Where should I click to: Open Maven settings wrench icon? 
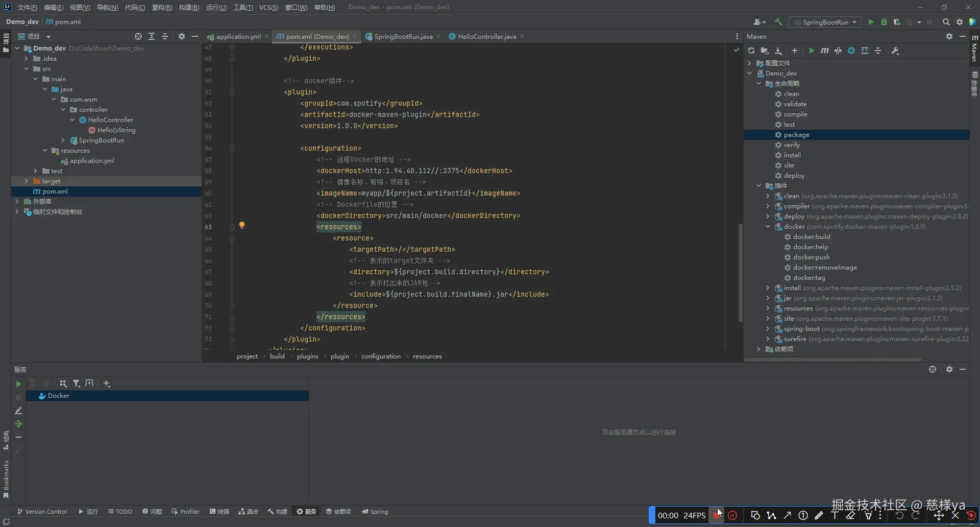tap(895, 51)
